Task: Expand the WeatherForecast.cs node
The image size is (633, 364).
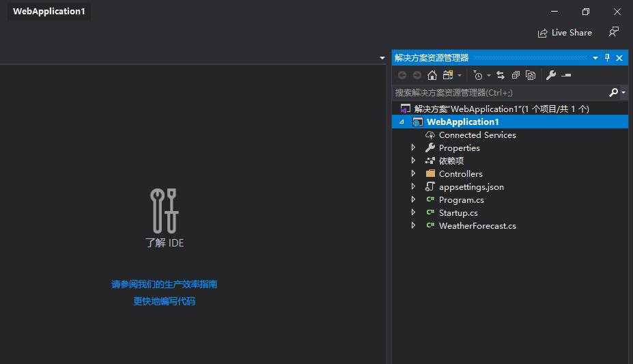Action: 413,225
